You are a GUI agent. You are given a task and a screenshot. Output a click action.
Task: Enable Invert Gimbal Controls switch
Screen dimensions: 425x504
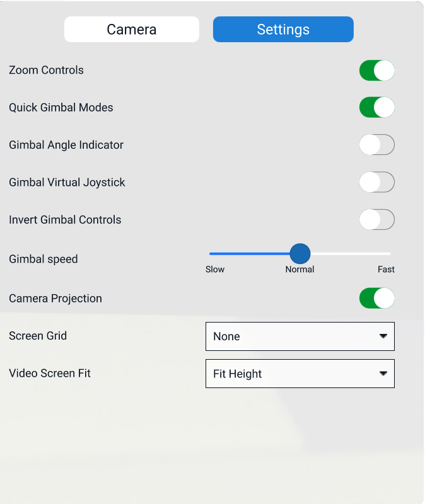click(x=377, y=220)
